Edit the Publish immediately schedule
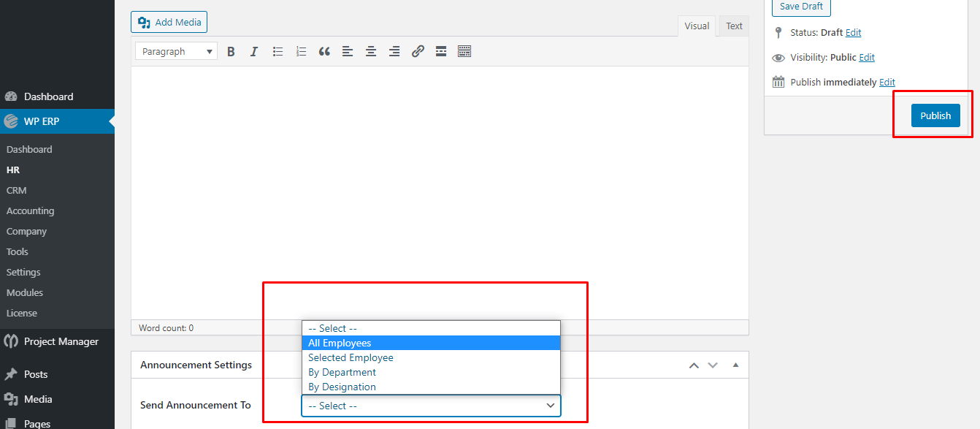The image size is (980, 429). click(887, 81)
